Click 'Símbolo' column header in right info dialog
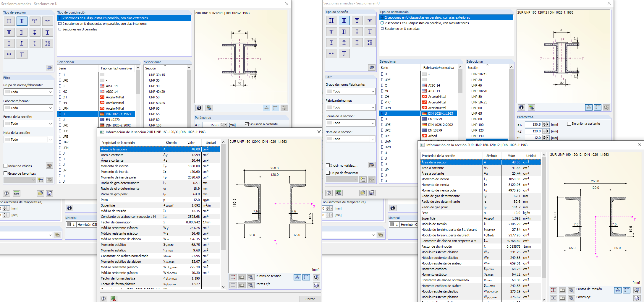The image size is (644, 302). (x=492, y=156)
